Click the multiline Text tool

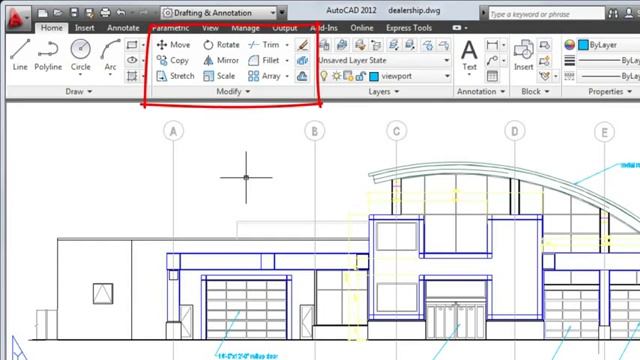(469, 56)
